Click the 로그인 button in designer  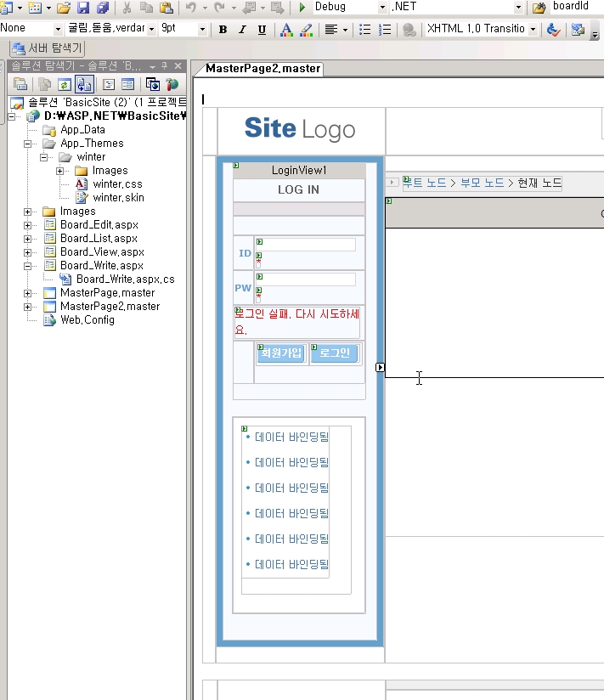(335, 353)
